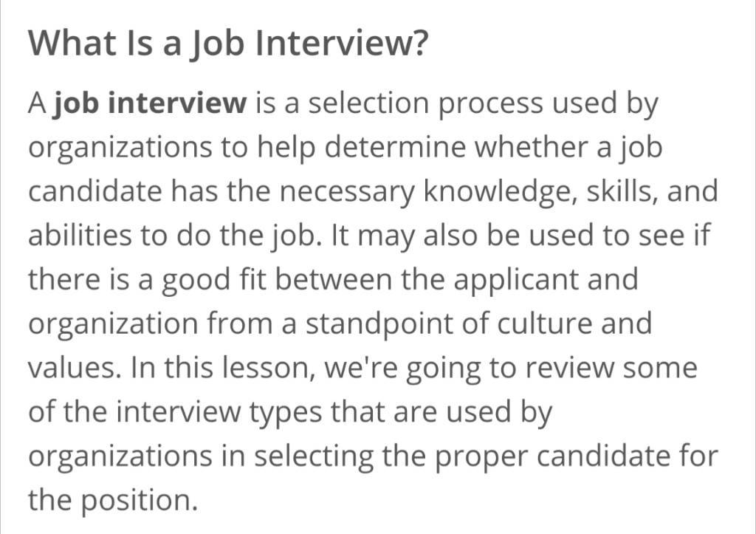The width and height of the screenshot is (756, 534).
Task: Click the phrase "help determine" in paragraph
Action: coord(361,148)
